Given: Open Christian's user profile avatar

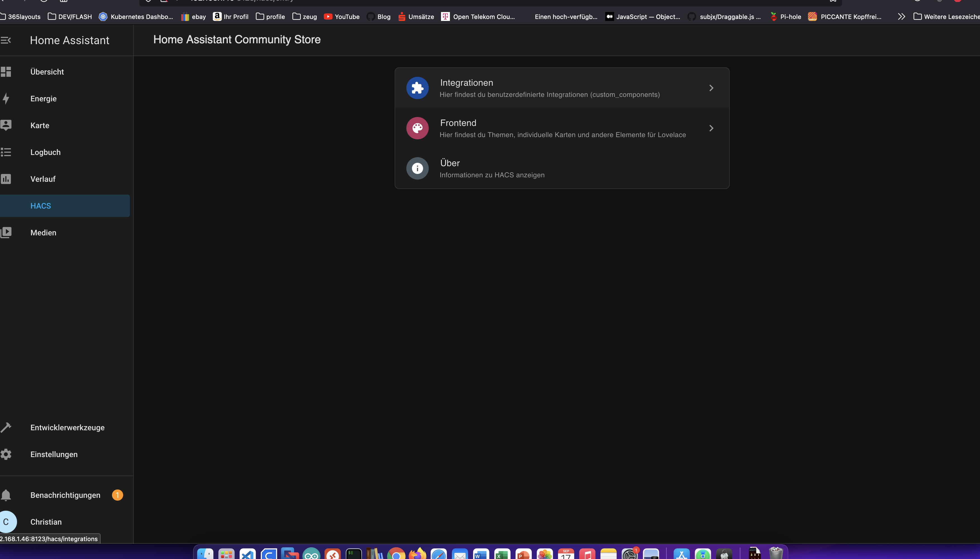Looking at the screenshot, I should tap(7, 522).
